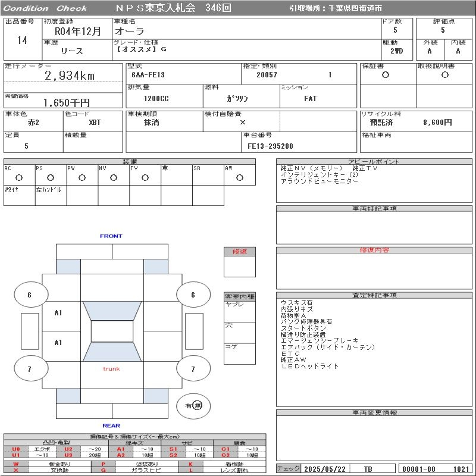Click the 客室内張 header box
Image resolution: width=476 pixels, height=476 pixels.
point(239,296)
